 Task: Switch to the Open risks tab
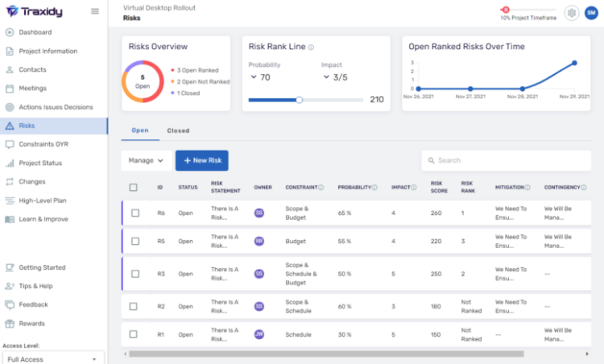tap(140, 130)
